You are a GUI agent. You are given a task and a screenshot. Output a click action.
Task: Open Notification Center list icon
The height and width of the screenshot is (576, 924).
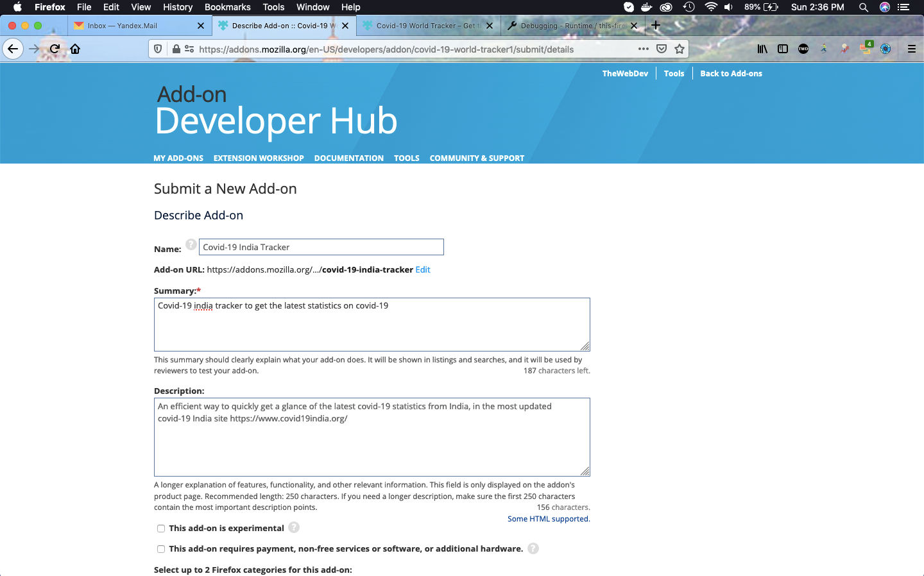pos(904,7)
